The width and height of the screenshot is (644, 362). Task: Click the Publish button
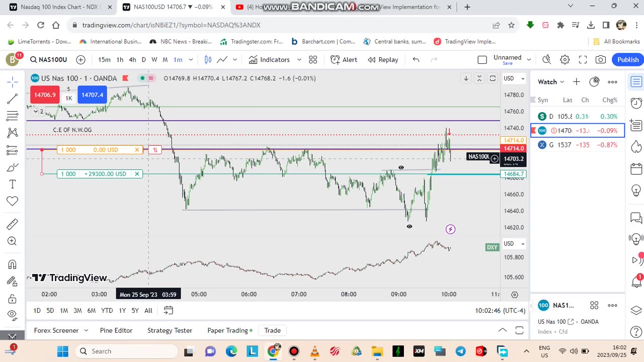628,59
